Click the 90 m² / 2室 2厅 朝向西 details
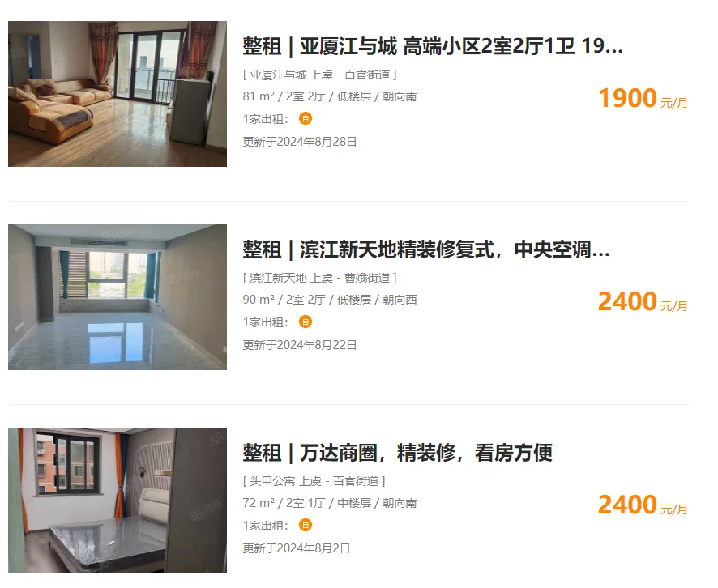Screen dimensions: 718x588 (x=330, y=300)
